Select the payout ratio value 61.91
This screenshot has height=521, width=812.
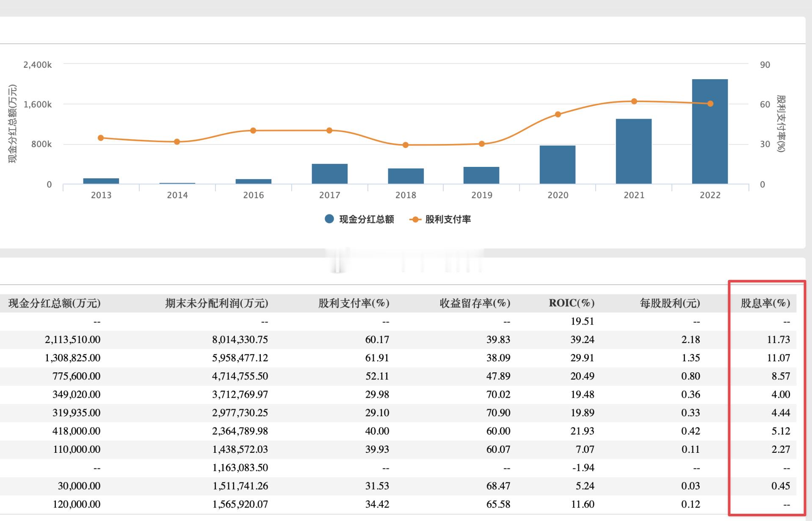pos(377,358)
